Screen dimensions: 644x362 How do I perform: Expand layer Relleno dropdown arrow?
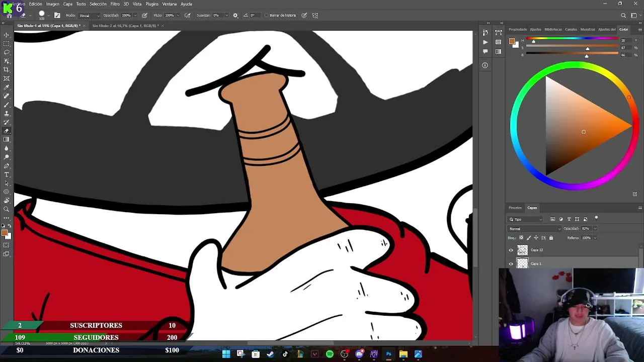[595, 238]
